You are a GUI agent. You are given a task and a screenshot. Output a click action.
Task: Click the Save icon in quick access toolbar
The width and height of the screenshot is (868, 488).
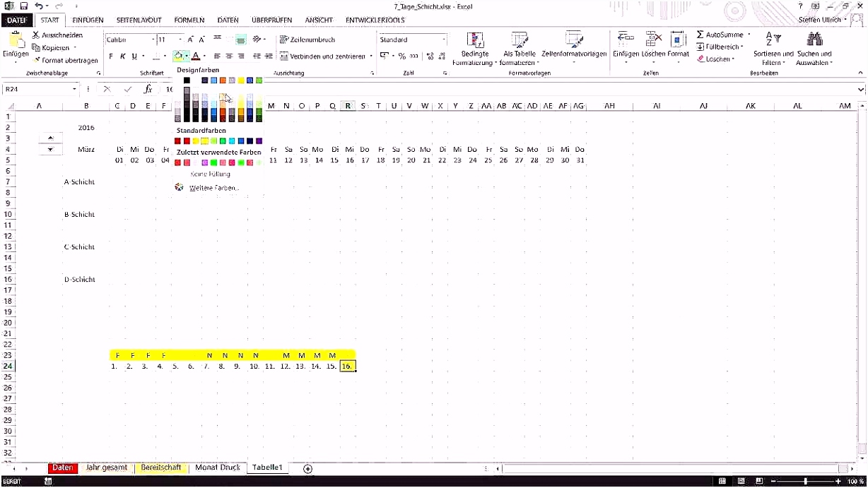point(23,6)
